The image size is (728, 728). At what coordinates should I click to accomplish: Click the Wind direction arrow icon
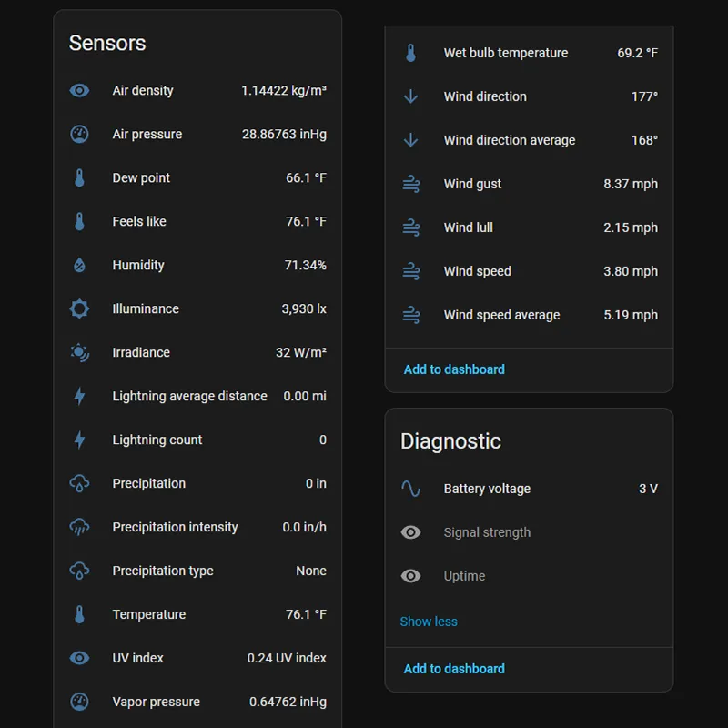point(411,96)
